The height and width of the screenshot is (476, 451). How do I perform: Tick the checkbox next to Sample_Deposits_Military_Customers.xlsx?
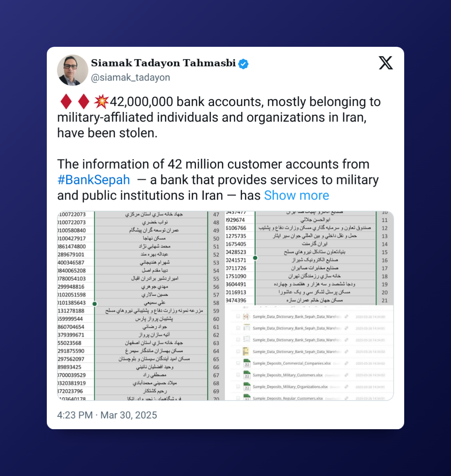click(x=238, y=375)
